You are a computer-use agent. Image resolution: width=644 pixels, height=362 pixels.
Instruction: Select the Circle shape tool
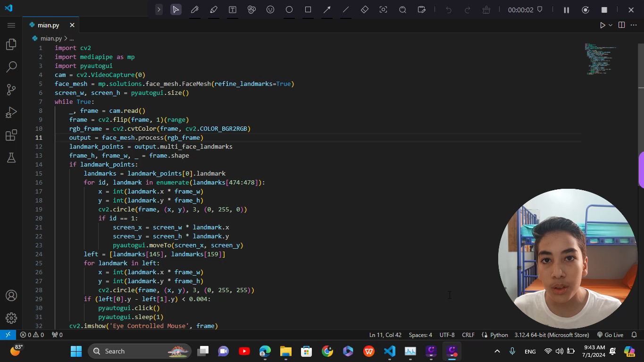click(x=289, y=9)
